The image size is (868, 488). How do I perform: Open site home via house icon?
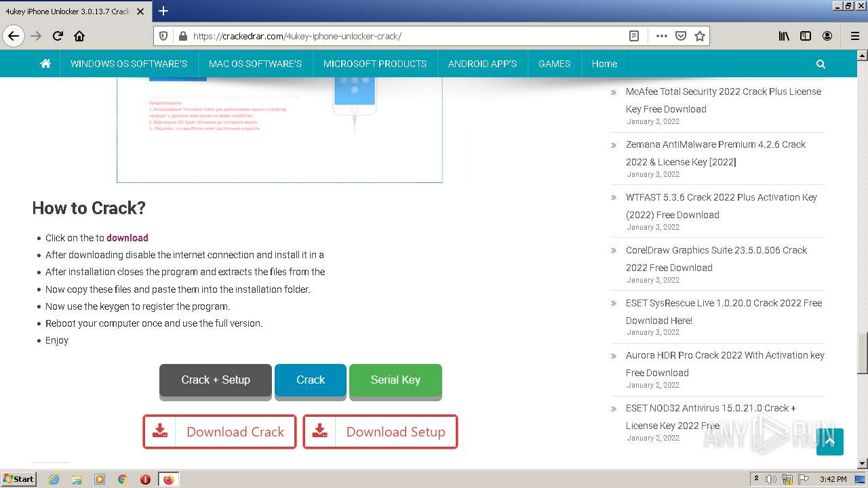[x=45, y=64]
